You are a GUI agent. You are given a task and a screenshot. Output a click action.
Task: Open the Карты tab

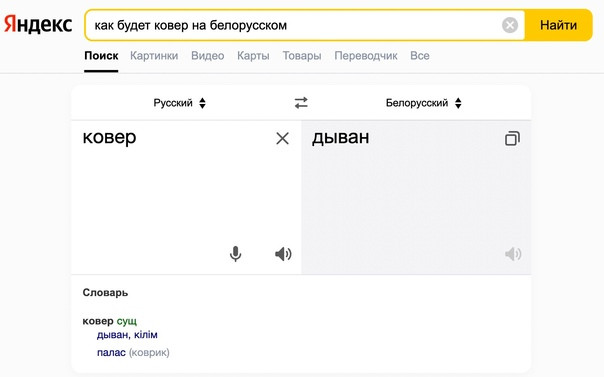coord(253,55)
